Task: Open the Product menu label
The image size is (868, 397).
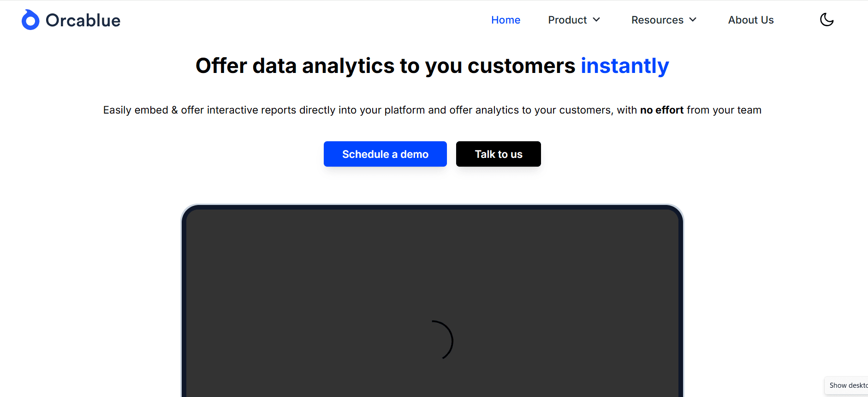Action: (x=567, y=20)
